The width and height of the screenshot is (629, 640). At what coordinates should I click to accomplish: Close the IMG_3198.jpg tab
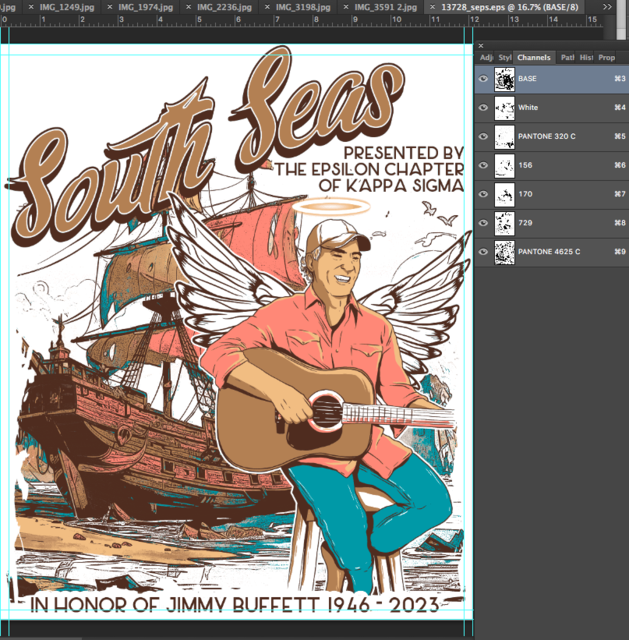267,7
